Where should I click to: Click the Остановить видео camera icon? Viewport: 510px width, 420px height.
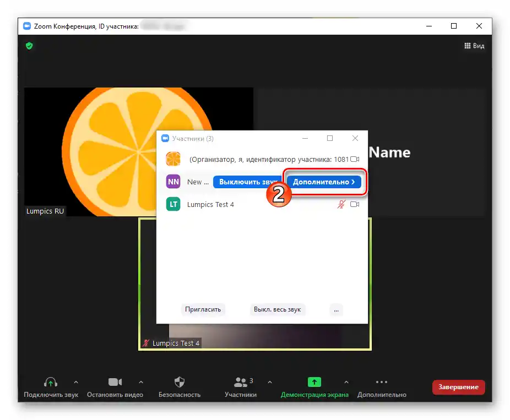(x=115, y=381)
